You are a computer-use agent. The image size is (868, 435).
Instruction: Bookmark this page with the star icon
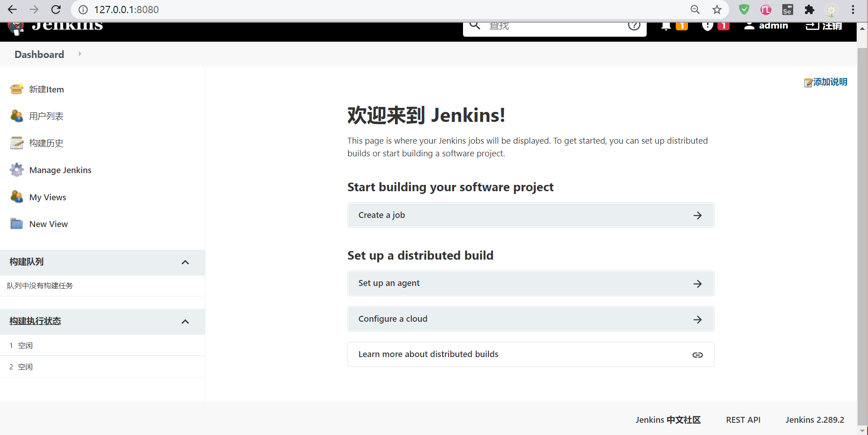[x=717, y=10]
